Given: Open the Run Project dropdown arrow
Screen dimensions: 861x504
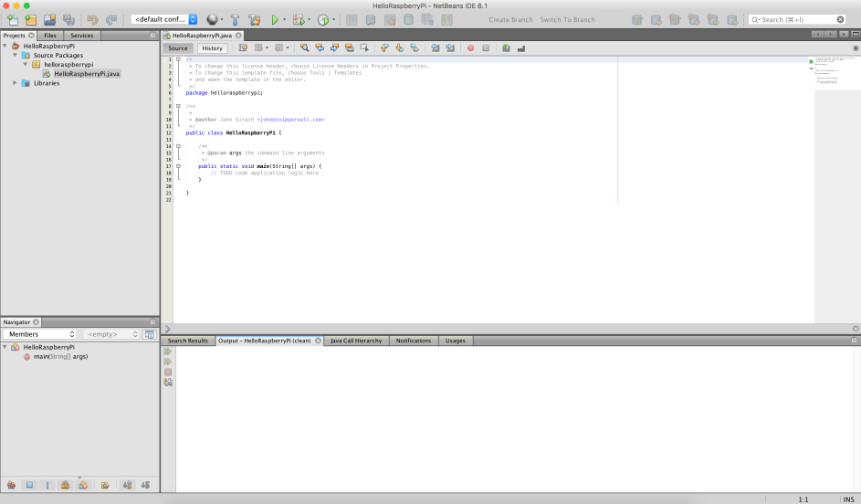Looking at the screenshot, I should click(285, 20).
